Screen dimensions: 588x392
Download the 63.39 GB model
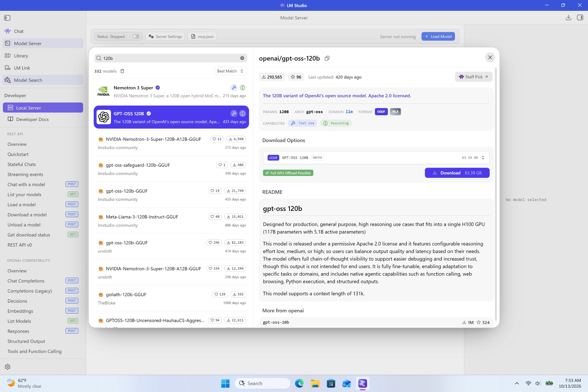click(x=457, y=173)
